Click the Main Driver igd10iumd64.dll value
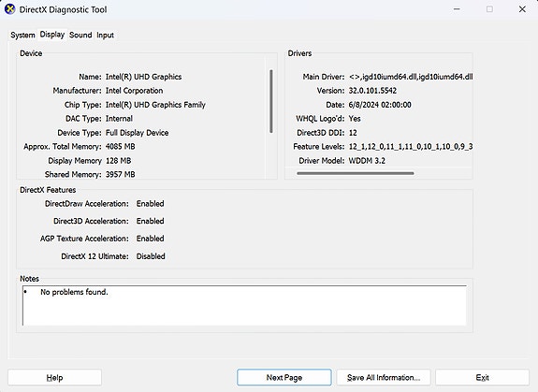 tap(411, 77)
